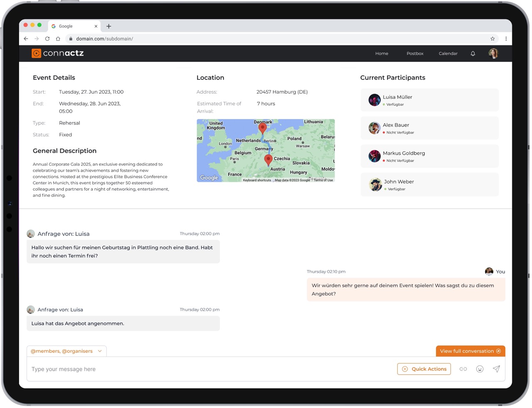Click View full conversation
The width and height of the screenshot is (532, 408).
coord(470,351)
